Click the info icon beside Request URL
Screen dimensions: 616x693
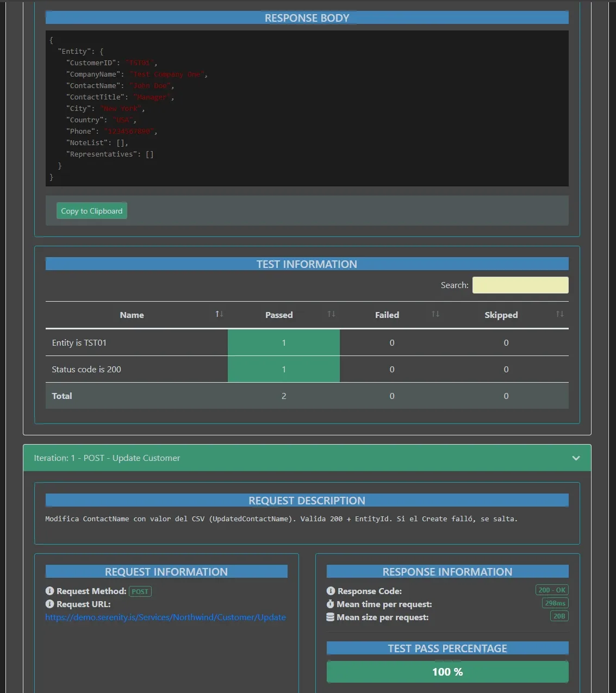point(49,604)
